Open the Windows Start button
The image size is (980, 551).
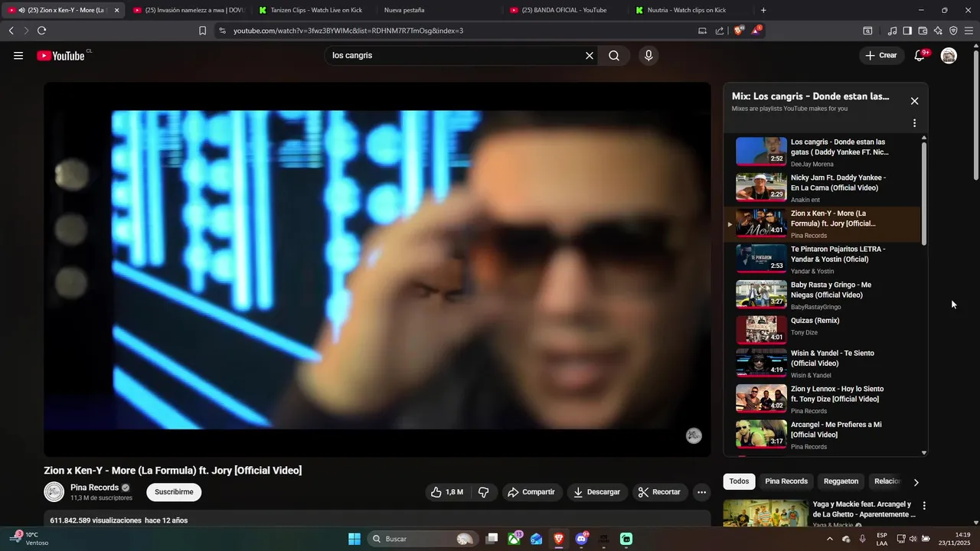tap(354, 539)
